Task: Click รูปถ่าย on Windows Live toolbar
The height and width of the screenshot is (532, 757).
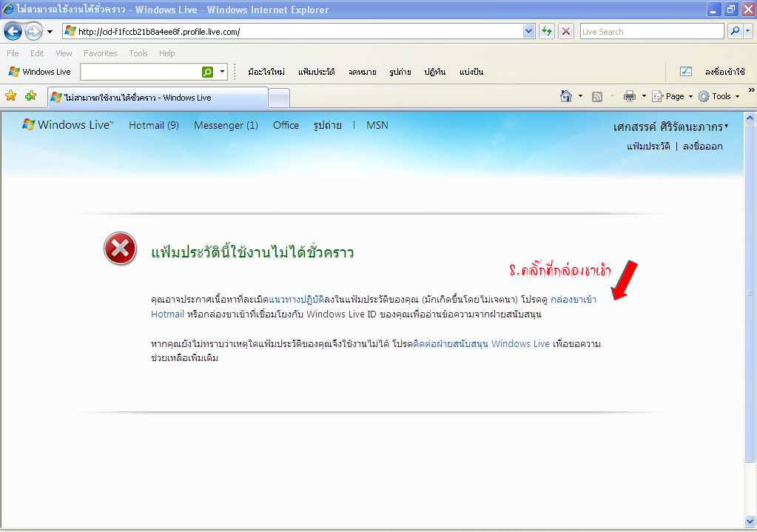Action: [x=400, y=72]
